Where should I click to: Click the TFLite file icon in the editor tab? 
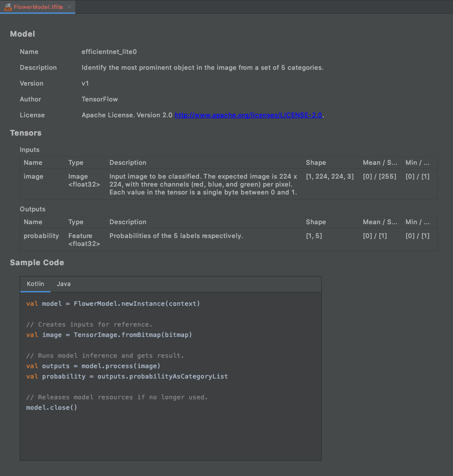(7, 7)
